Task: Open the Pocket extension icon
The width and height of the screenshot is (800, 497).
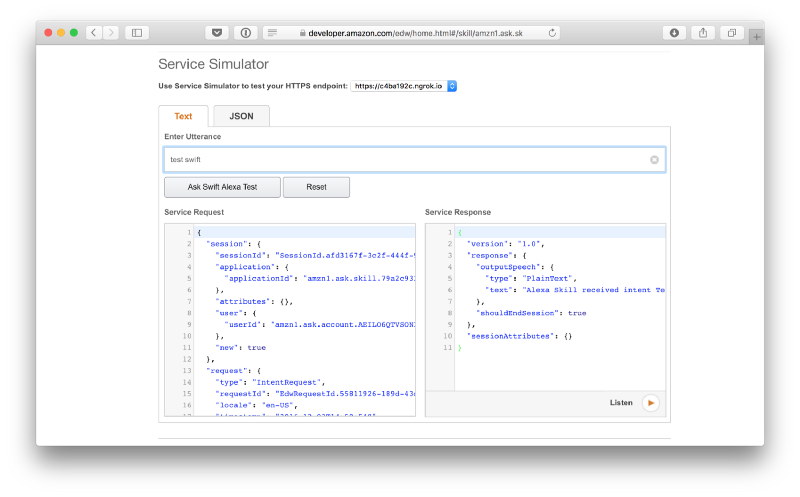Action: pos(217,33)
